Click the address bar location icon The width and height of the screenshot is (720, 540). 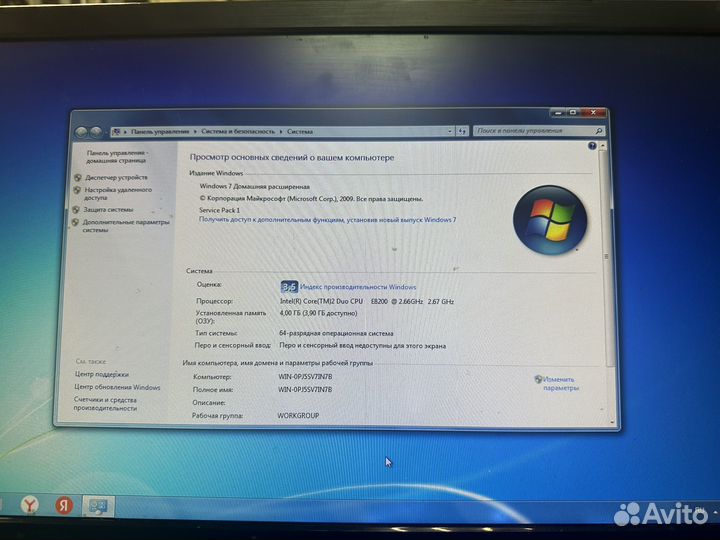click(x=117, y=132)
